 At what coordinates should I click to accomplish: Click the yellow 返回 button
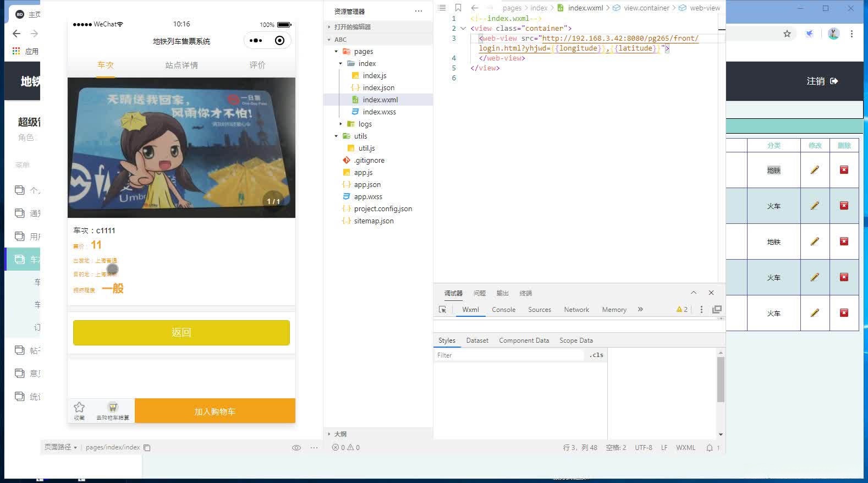point(182,333)
